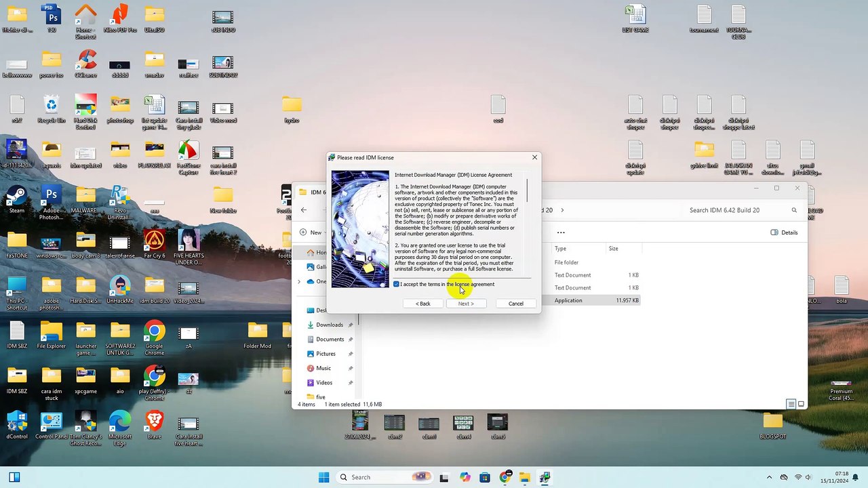Click the IDM globe artwork in the dialog
Screen dimensions: 868x488
360,229
